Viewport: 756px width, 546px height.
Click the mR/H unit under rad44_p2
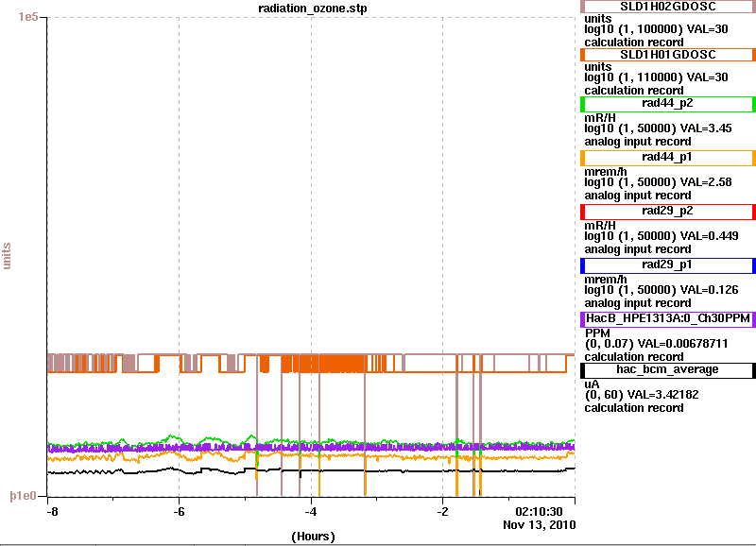click(600, 117)
